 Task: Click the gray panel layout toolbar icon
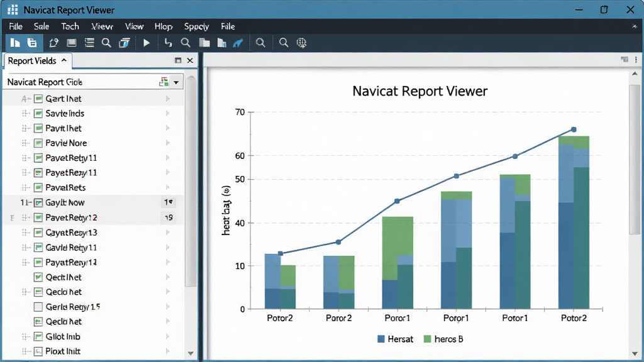(x=72, y=43)
